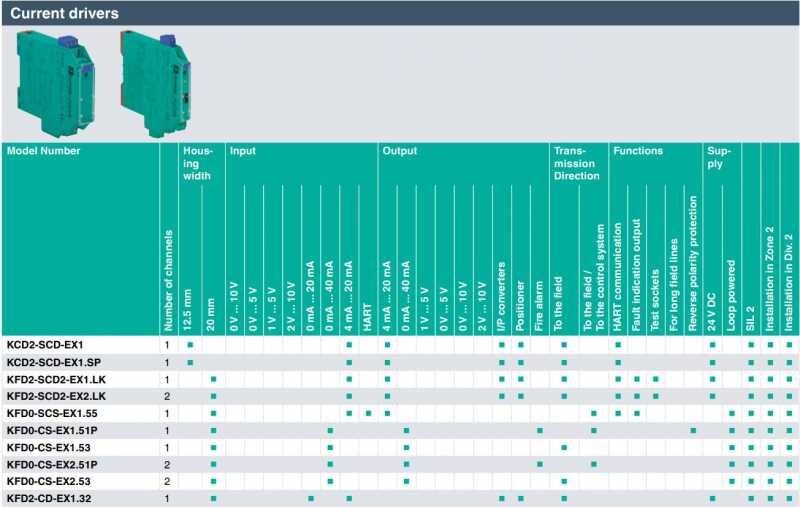Click the "Reverse polarity protection" column label
This screenshot has height=507, width=800.
692,264
